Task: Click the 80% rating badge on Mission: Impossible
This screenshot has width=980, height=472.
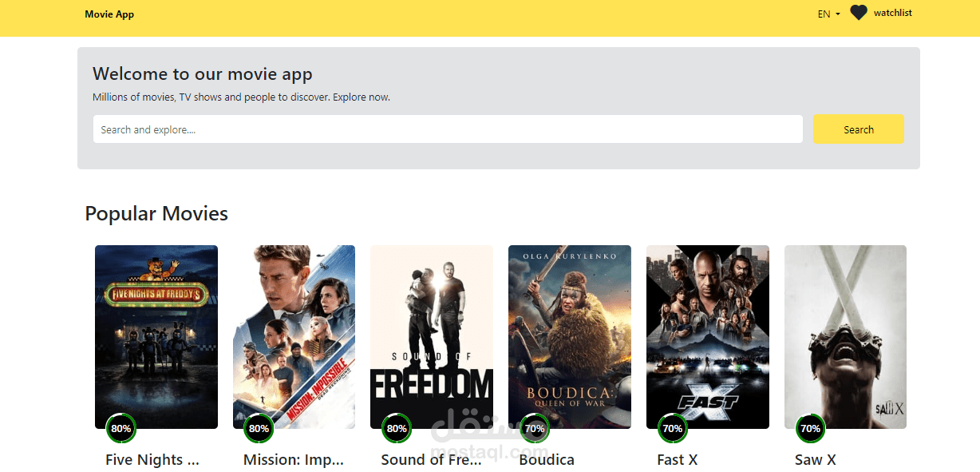Action: tap(259, 429)
